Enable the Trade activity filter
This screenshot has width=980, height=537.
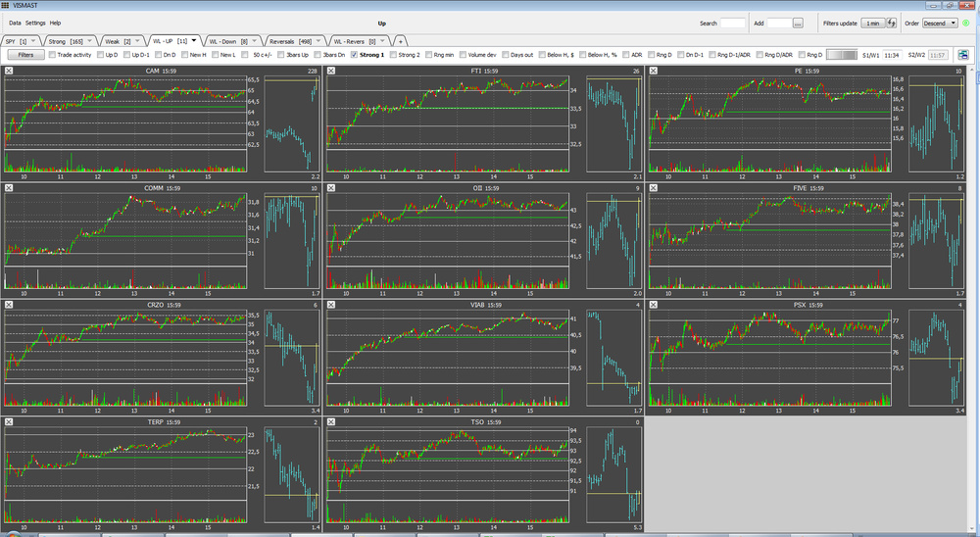coord(53,55)
